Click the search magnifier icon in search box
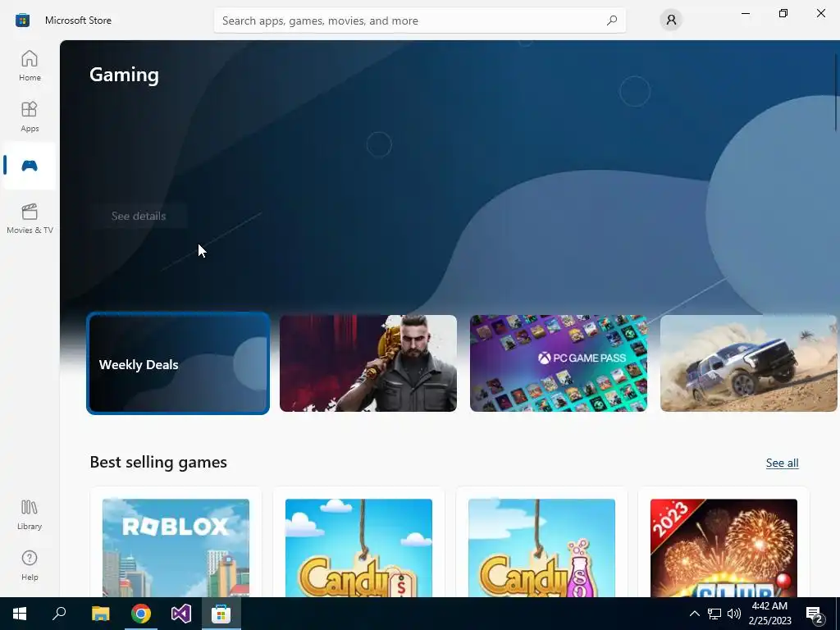840x630 pixels. (612, 21)
